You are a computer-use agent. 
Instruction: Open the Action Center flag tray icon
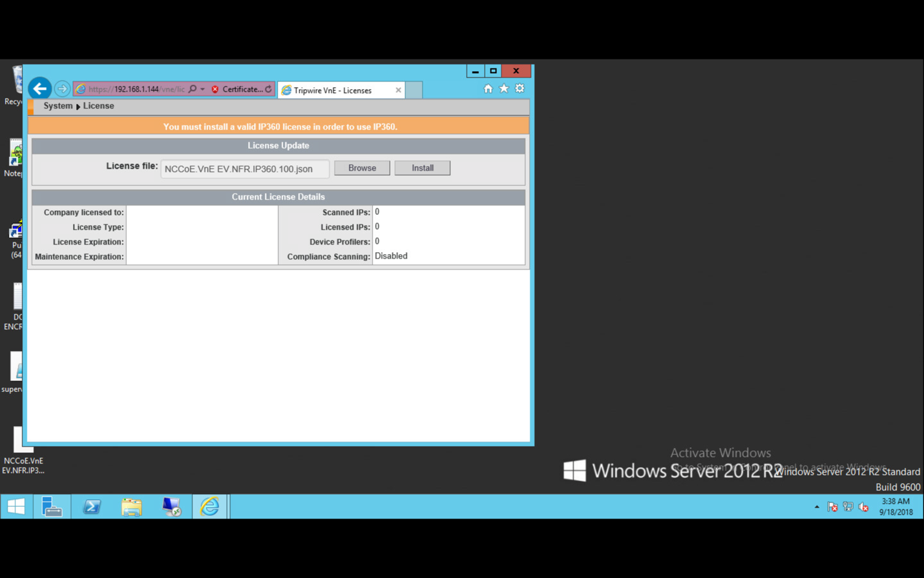click(x=832, y=508)
